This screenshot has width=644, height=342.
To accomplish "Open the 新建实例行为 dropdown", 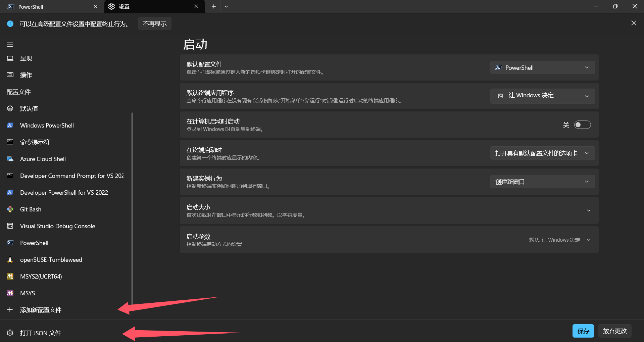I will click(x=542, y=182).
